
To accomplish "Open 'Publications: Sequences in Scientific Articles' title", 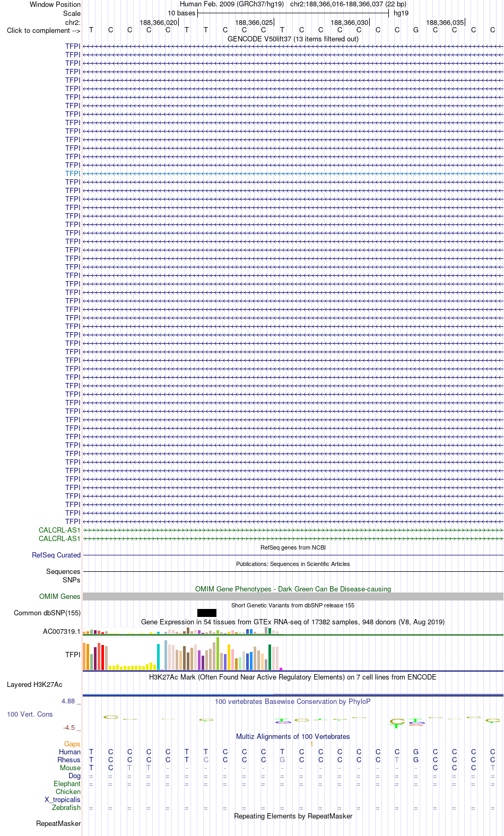I will 293,564.
